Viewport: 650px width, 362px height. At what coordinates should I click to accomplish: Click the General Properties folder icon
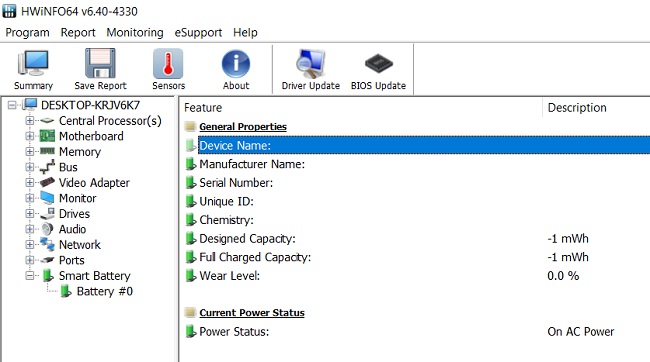coord(190,126)
